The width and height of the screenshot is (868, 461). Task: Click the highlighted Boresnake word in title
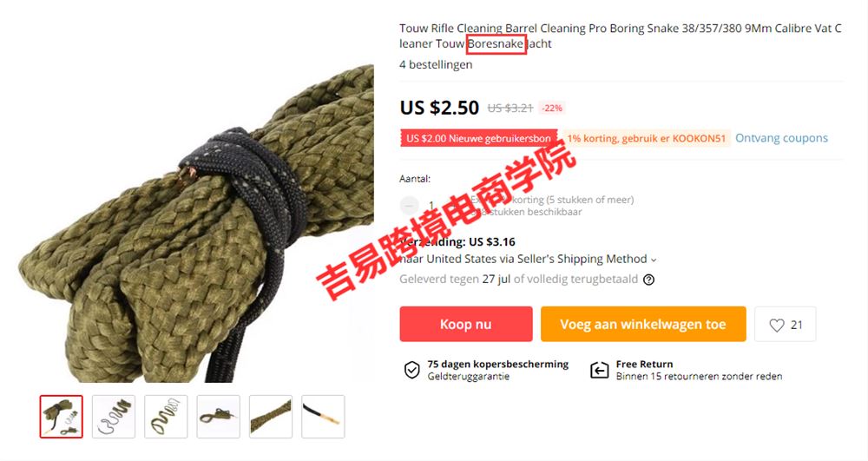[496, 43]
